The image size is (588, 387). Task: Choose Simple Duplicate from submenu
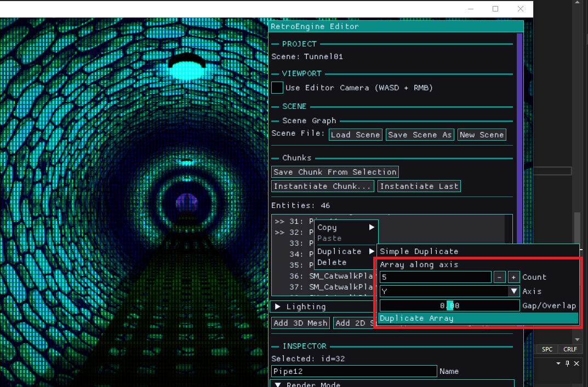[419, 251]
